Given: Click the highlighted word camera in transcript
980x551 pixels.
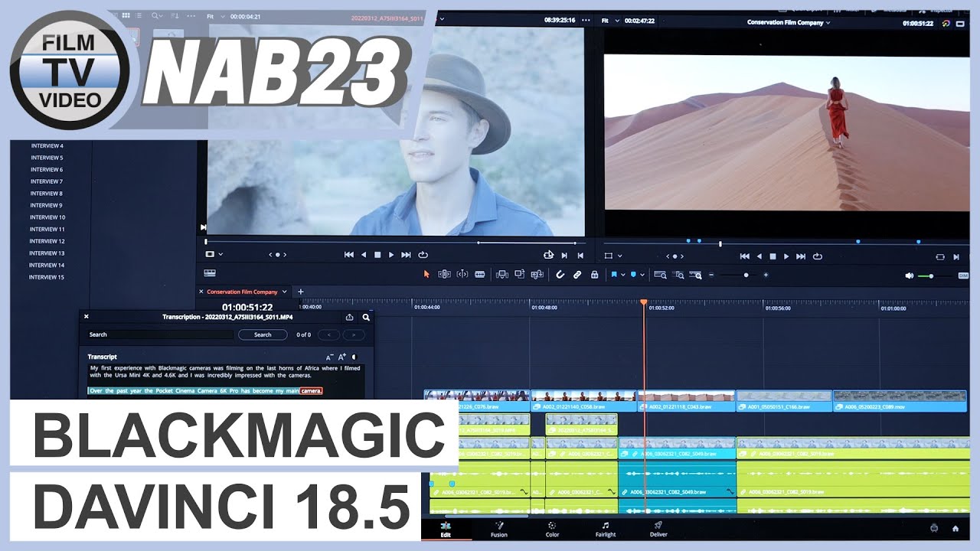Looking at the screenshot, I should point(311,391).
